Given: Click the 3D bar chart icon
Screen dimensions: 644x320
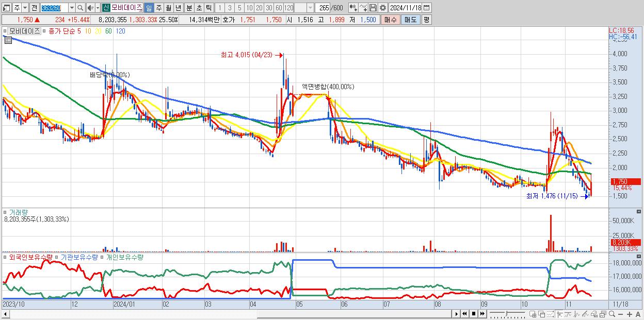Looking at the screenshot, I should coord(594,314).
